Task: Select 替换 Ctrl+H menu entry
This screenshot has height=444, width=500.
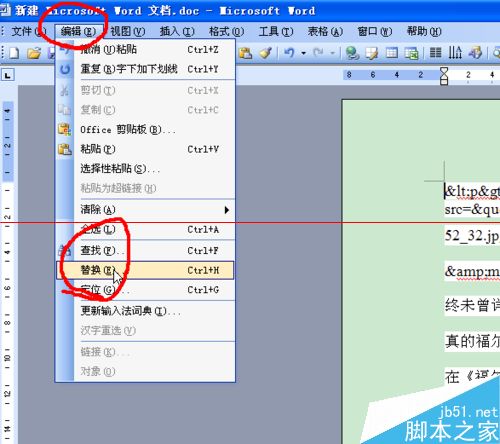Action: point(146,270)
